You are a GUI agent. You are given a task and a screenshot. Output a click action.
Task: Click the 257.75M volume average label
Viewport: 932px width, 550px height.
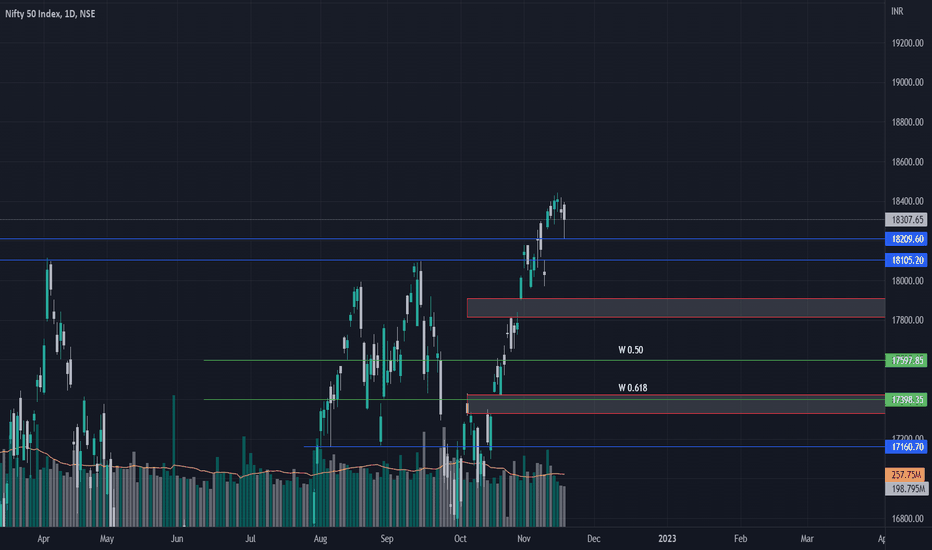[905, 474]
